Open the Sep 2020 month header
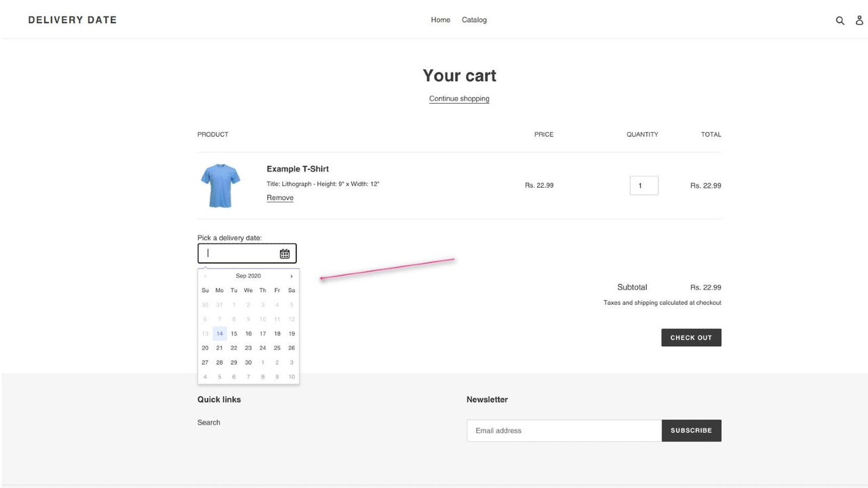The image size is (868, 488). click(248, 276)
